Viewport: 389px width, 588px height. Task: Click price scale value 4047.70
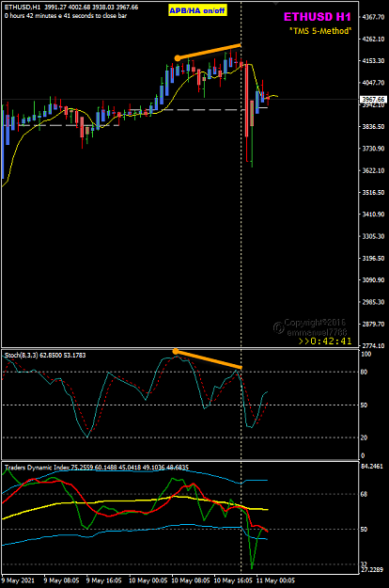[x=373, y=83]
